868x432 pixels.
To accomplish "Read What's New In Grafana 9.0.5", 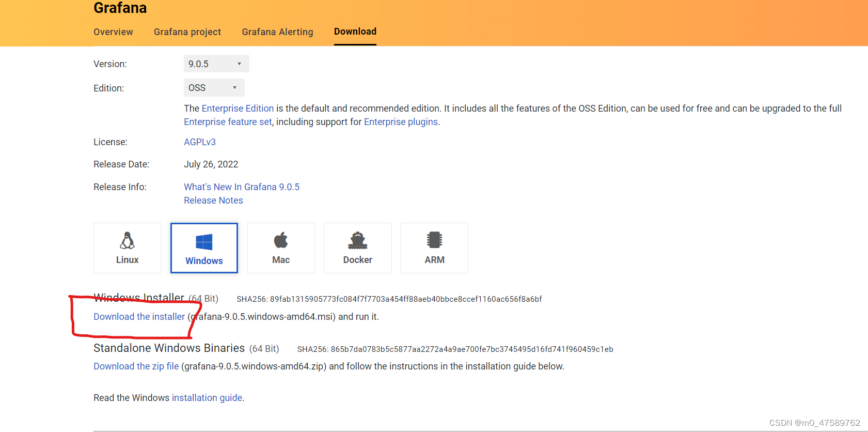I will 242,187.
